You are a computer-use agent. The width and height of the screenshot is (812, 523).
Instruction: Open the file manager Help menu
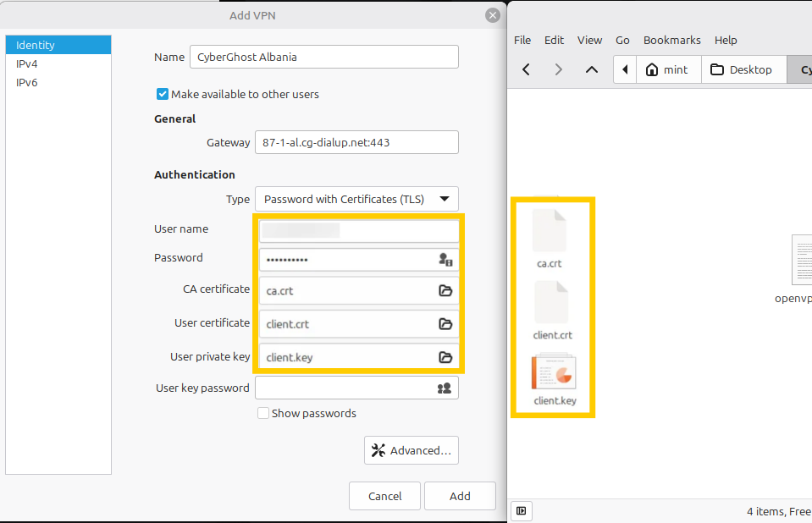[x=726, y=41]
